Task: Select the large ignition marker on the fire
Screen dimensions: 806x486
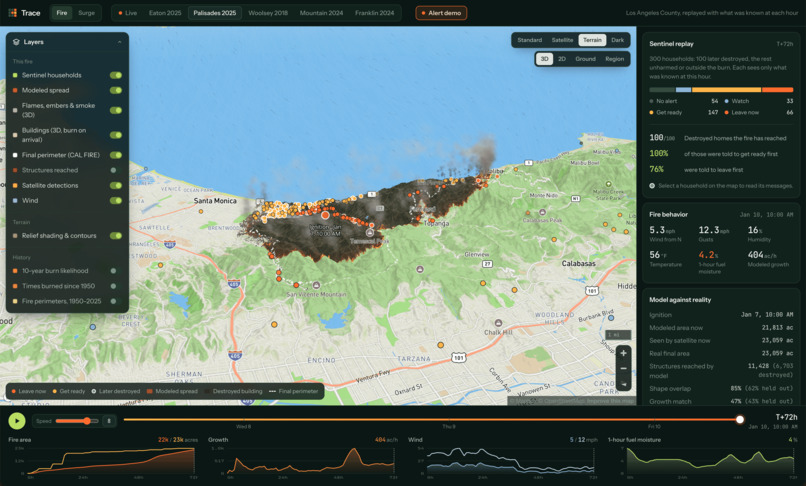Action: point(325,215)
